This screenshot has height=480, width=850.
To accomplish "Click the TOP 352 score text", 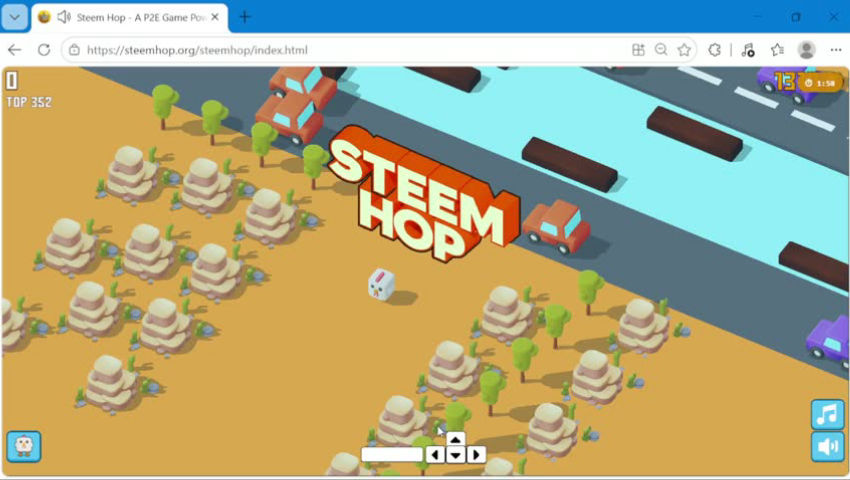I will pyautogui.click(x=29, y=102).
